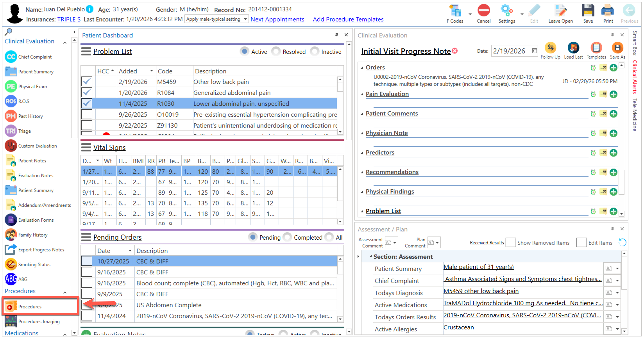Open the Assessment Comment dropdown
644x338 pixels.
394,242
